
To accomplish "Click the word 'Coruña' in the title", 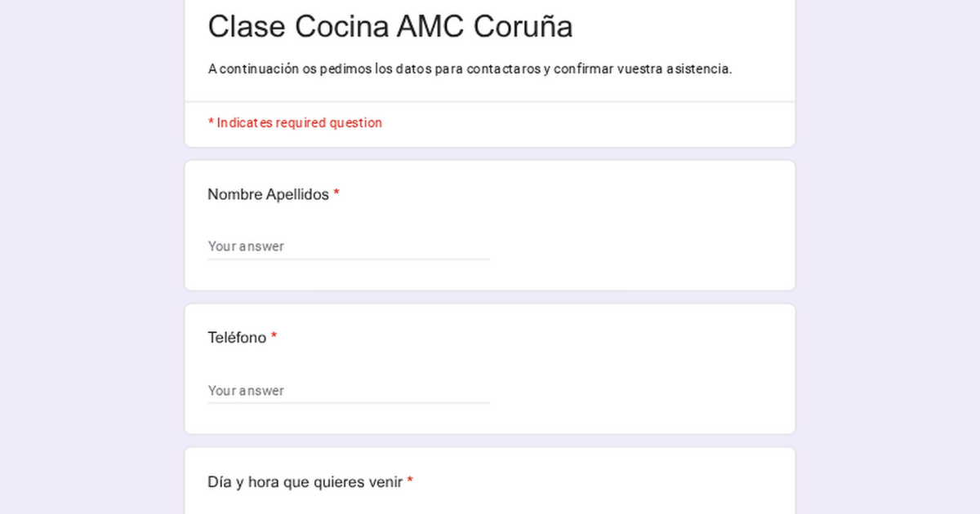I will 523,27.
